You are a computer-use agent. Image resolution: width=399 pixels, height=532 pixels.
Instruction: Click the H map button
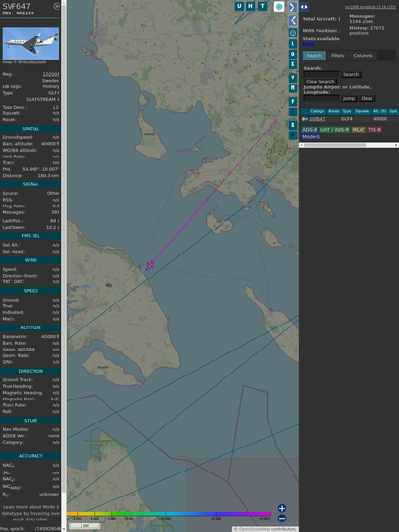coord(250,6)
